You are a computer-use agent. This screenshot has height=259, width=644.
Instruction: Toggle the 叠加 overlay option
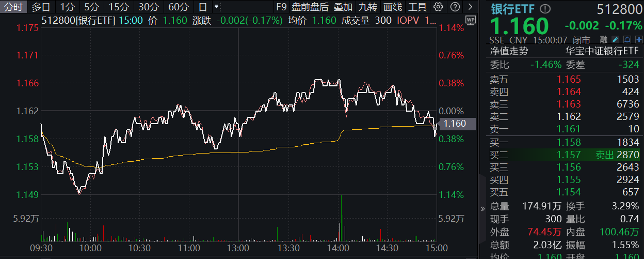tap(343, 7)
